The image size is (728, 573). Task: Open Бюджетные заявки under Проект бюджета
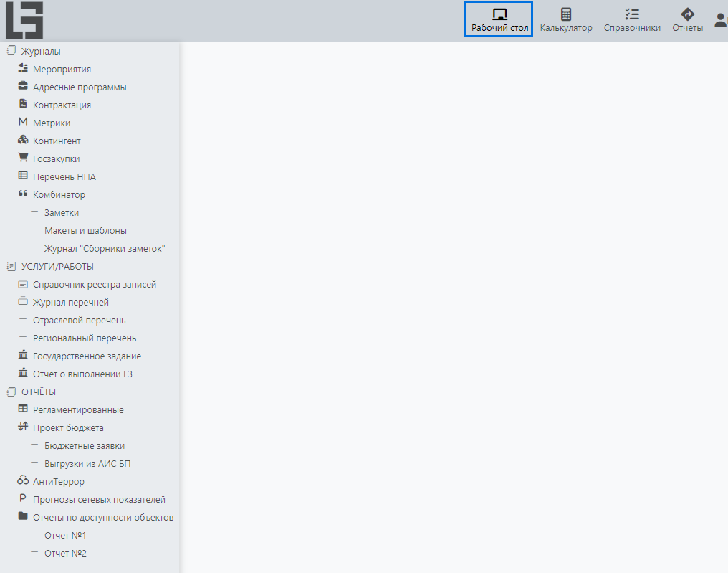pyautogui.click(x=85, y=446)
